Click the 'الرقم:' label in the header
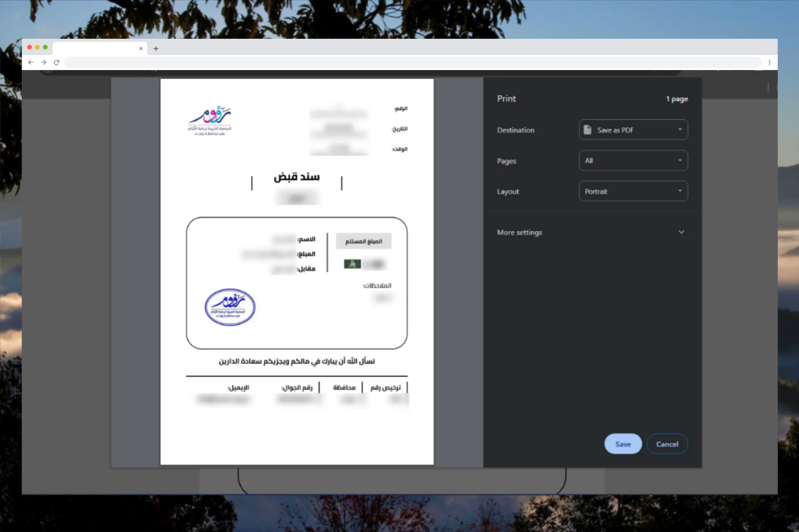Image resolution: width=799 pixels, height=532 pixels. click(401, 109)
